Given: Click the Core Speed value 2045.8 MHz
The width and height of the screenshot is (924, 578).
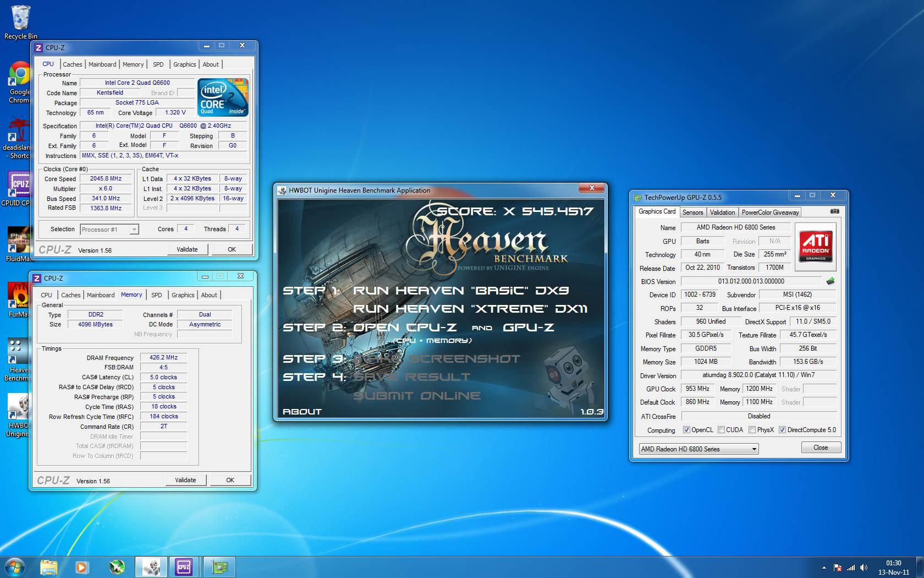Looking at the screenshot, I should (106, 179).
